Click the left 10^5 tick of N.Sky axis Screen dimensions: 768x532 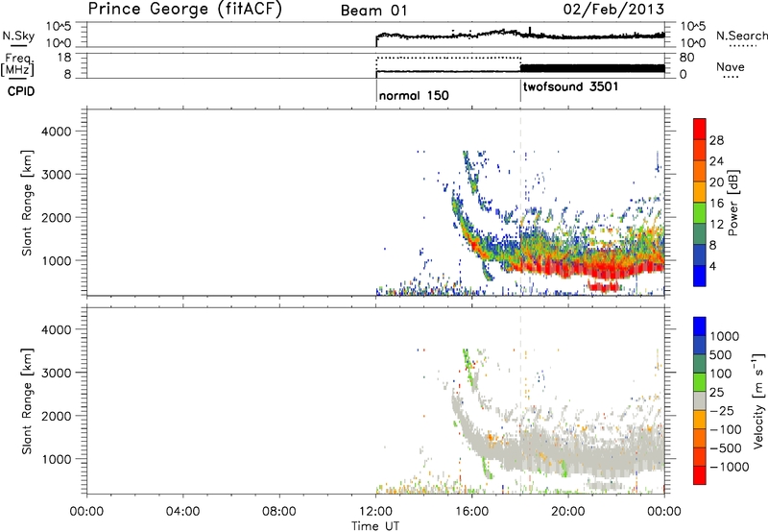pos(59,27)
